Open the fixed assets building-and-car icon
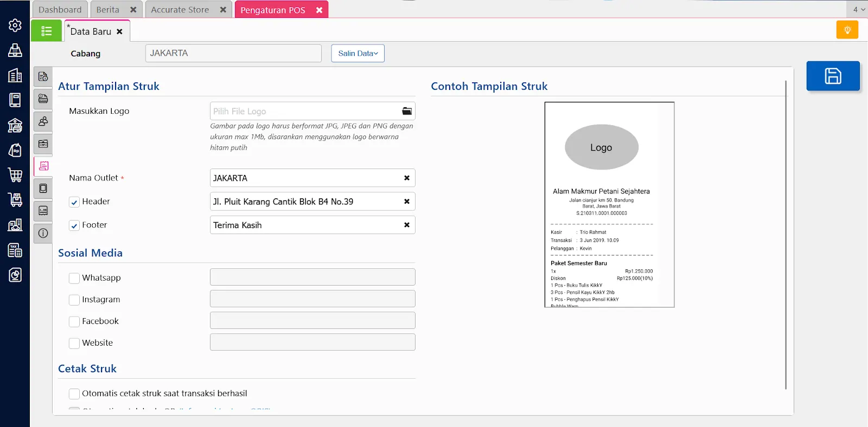 15,225
